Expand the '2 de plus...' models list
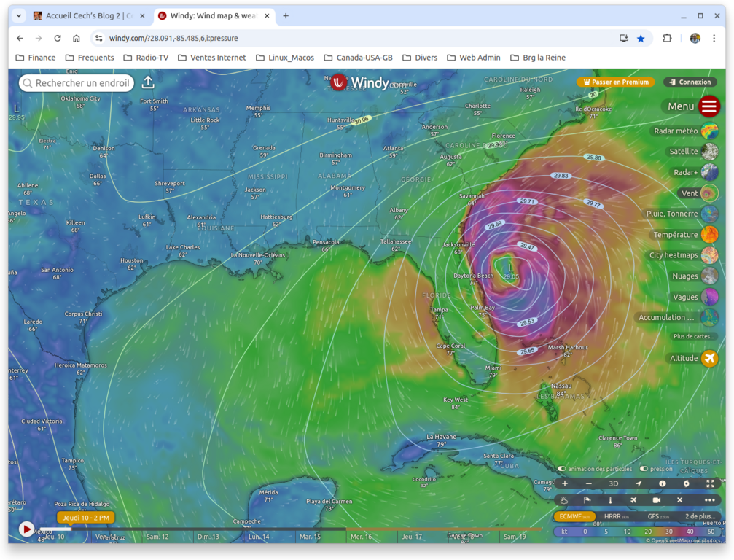 [699, 516]
